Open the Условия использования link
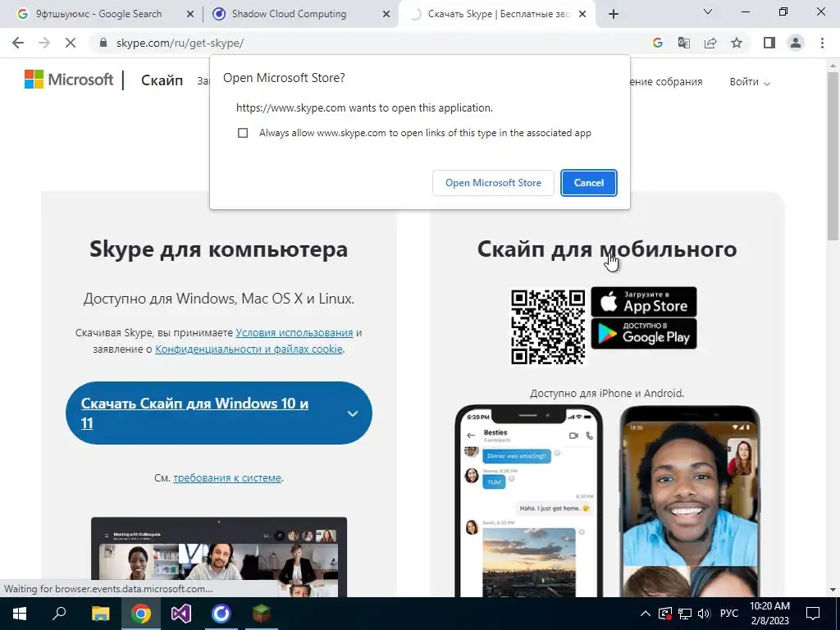This screenshot has width=840, height=630. [294, 333]
